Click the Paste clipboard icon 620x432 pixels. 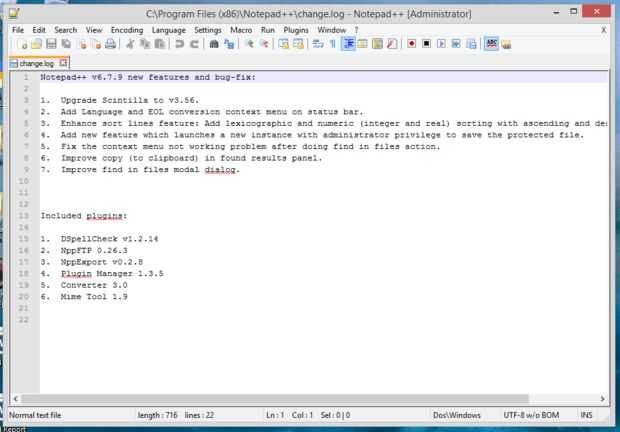(x=160, y=44)
